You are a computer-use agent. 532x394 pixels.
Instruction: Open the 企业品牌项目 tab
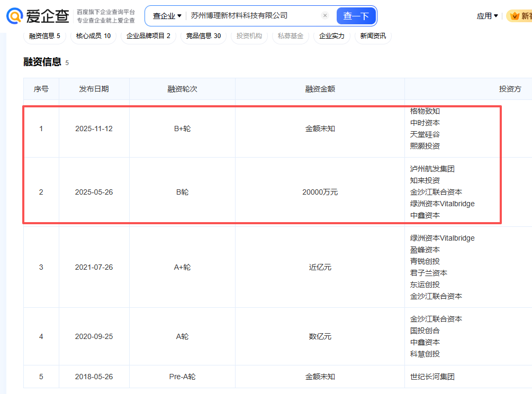pyautogui.click(x=148, y=36)
